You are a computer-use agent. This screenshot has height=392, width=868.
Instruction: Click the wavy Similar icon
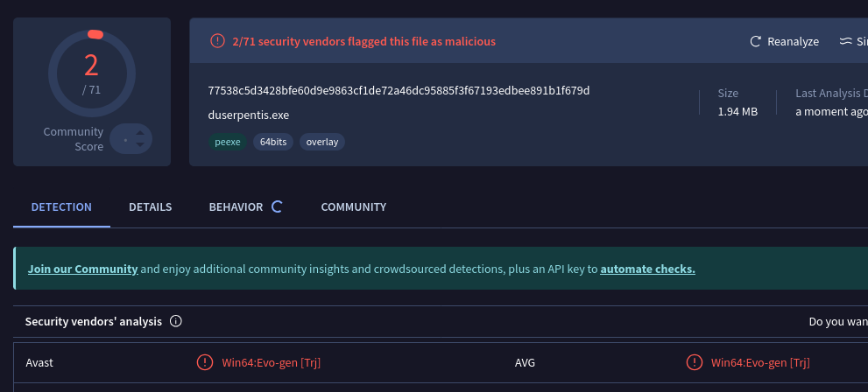(x=846, y=41)
